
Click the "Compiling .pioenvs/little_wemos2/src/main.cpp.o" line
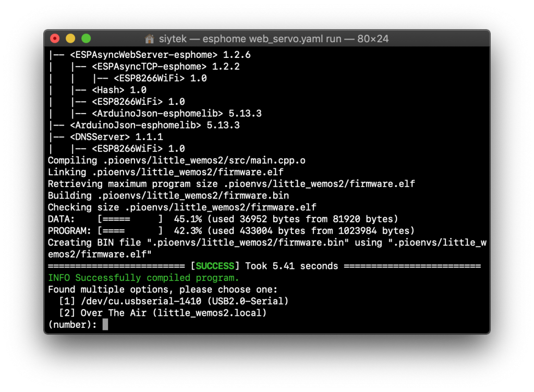tap(176, 160)
